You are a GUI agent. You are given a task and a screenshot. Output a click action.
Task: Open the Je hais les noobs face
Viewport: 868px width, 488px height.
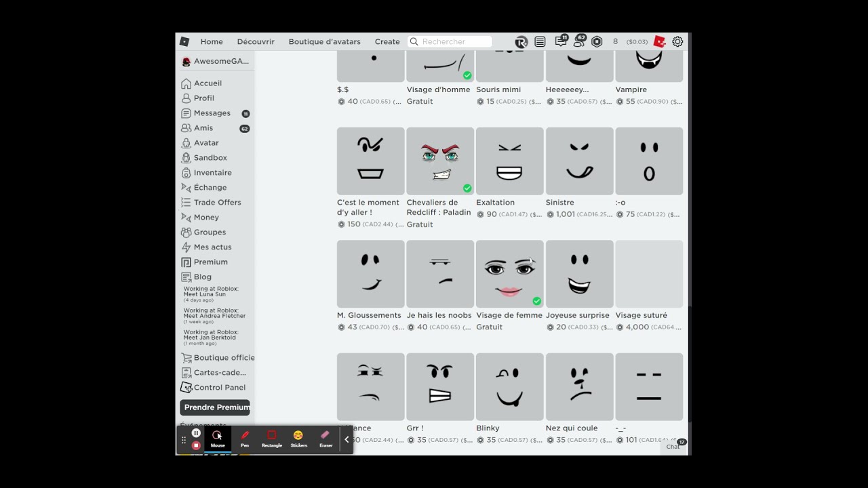pyautogui.click(x=440, y=274)
